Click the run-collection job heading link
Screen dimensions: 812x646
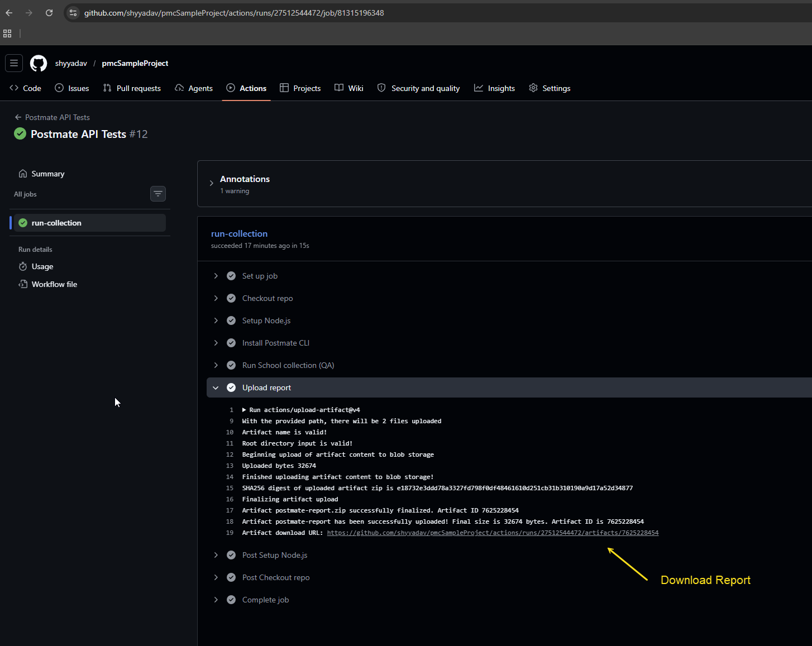pyautogui.click(x=239, y=233)
